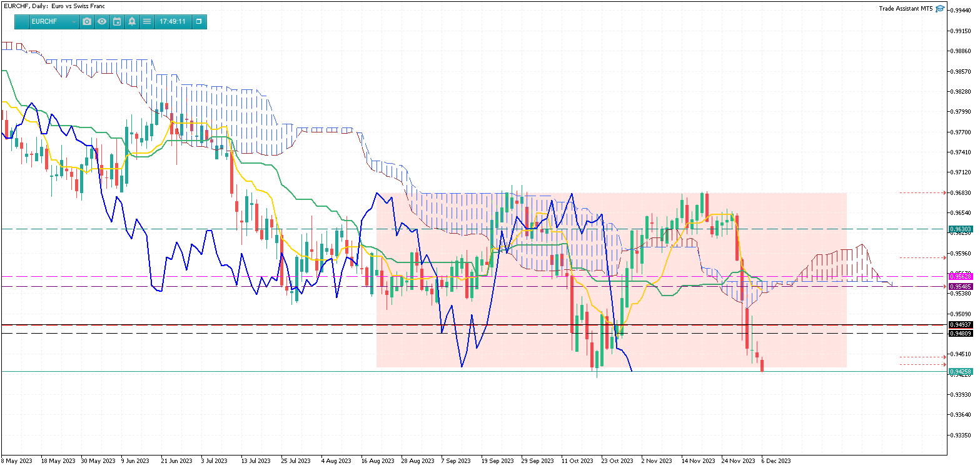980x468 pixels.
Task: Click the '28 Aug 2023' date on the time axis
Action: coord(417,461)
